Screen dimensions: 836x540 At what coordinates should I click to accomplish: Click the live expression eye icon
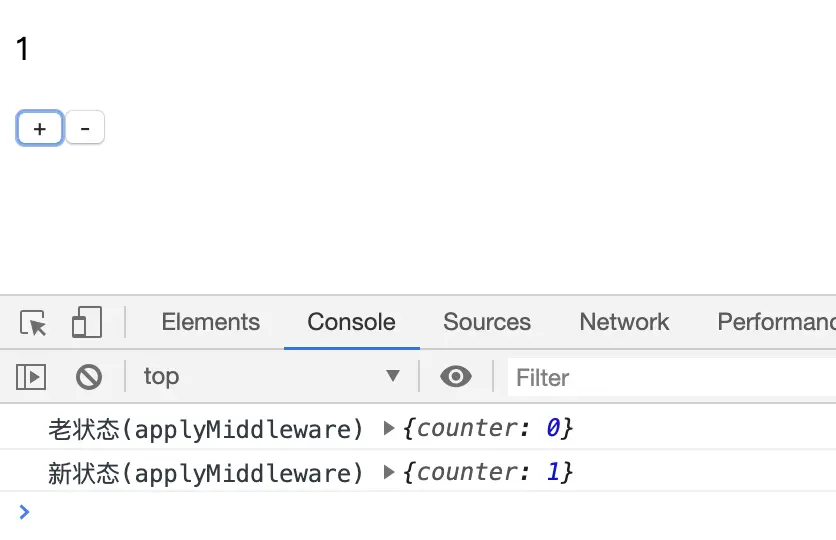click(456, 377)
